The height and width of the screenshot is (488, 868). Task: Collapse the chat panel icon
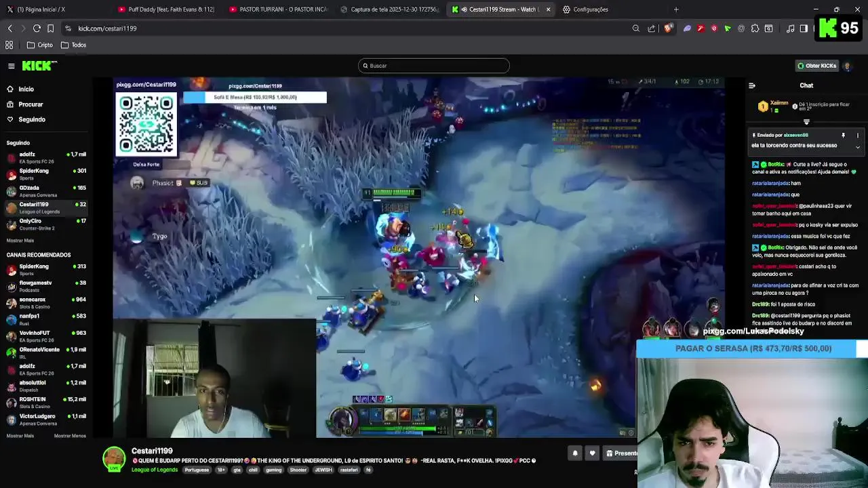click(751, 85)
